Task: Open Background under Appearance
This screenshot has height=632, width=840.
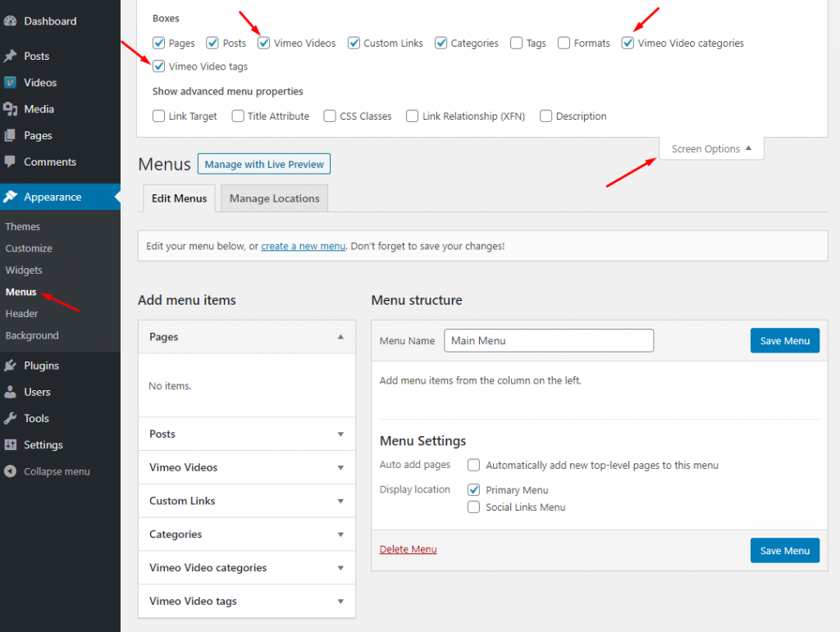Action: click(32, 335)
